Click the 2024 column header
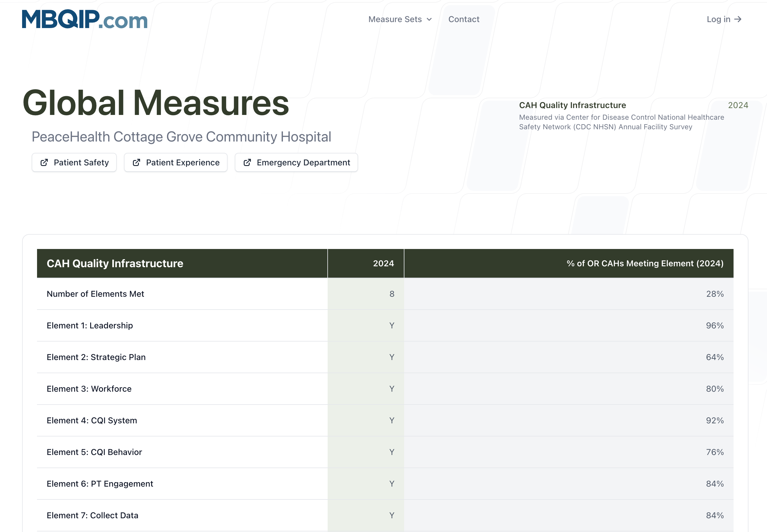 [383, 263]
